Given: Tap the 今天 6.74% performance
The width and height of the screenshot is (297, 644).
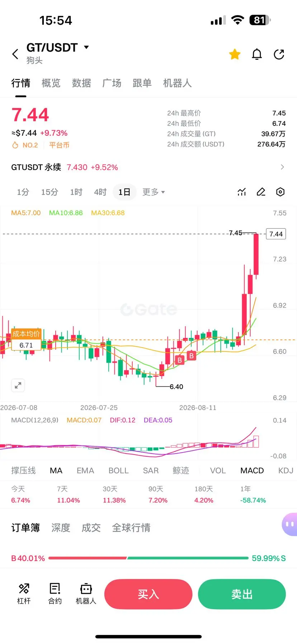Looking at the screenshot, I should pos(20,494).
